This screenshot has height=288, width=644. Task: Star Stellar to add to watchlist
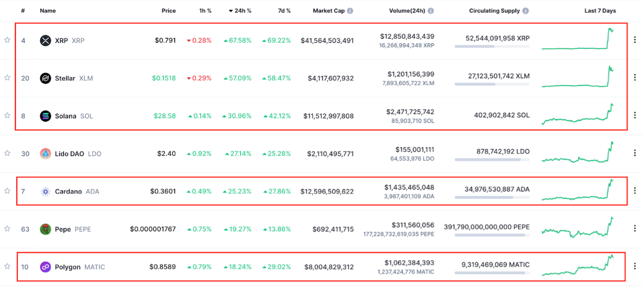point(7,78)
